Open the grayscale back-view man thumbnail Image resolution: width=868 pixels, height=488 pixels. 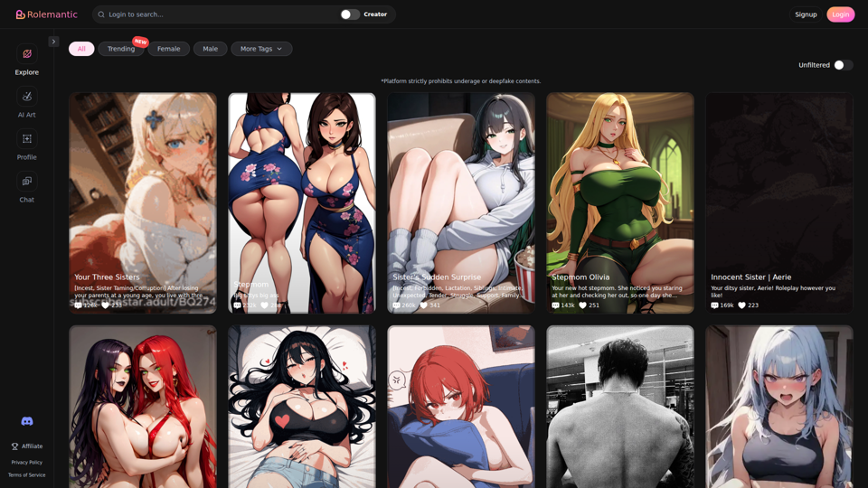point(620,407)
